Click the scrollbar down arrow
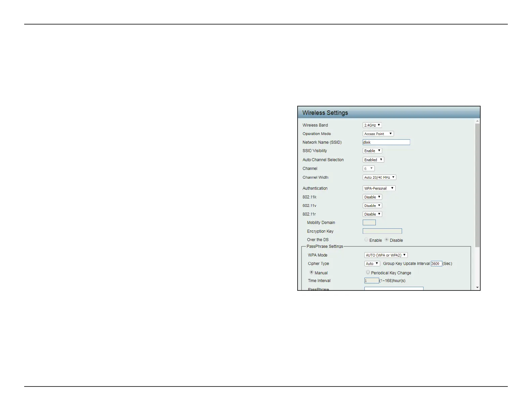Screen dimensions: 532x411 point(478,288)
